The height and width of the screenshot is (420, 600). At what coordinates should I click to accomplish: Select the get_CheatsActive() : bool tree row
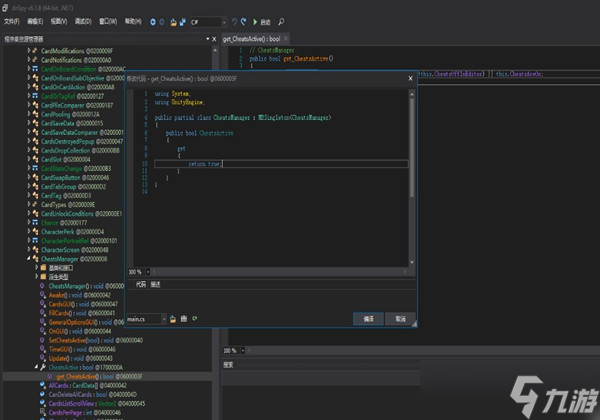(107, 376)
